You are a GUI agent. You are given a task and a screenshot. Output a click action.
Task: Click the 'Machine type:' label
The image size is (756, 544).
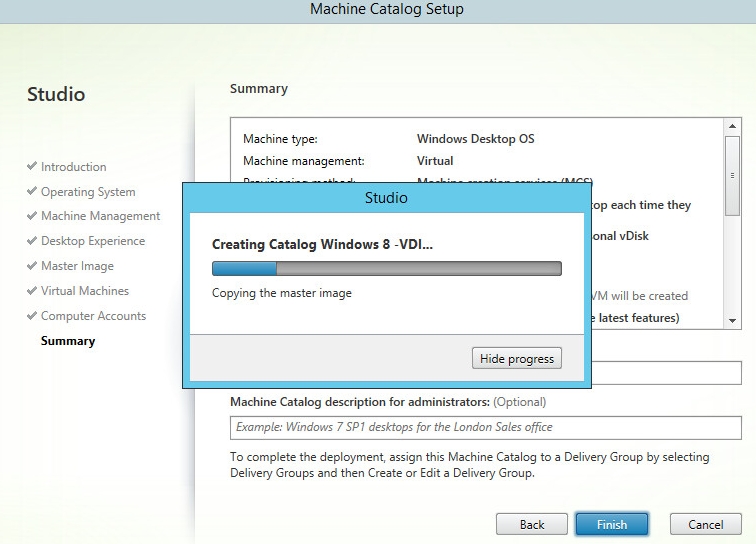coord(280,139)
